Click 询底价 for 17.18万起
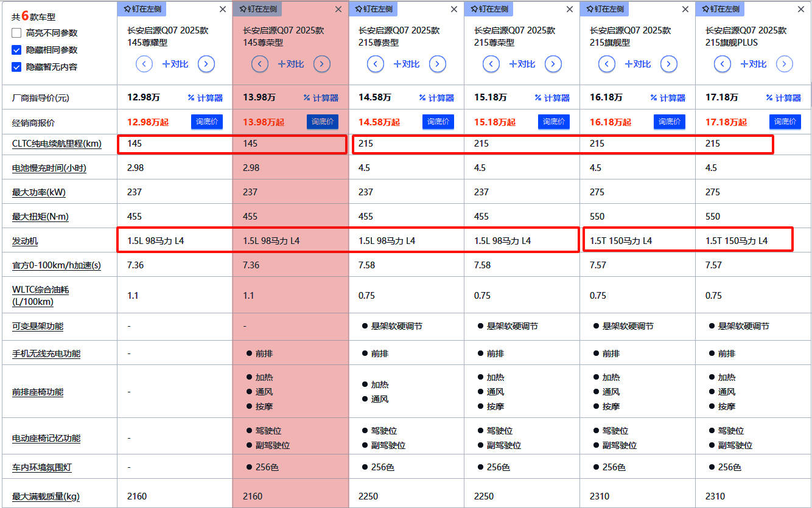This screenshot has width=812, height=508. point(785,122)
